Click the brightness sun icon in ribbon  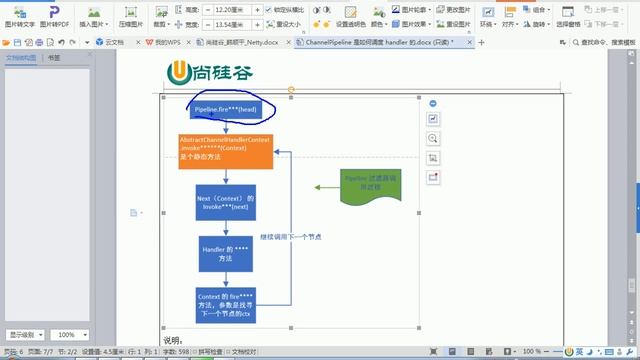tap(316, 25)
